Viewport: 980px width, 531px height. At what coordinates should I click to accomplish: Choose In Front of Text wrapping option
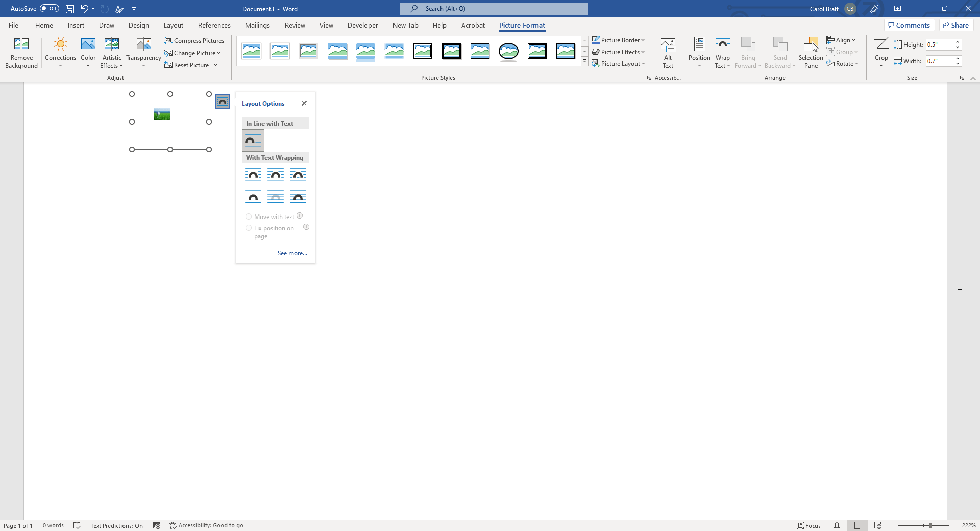click(298, 197)
